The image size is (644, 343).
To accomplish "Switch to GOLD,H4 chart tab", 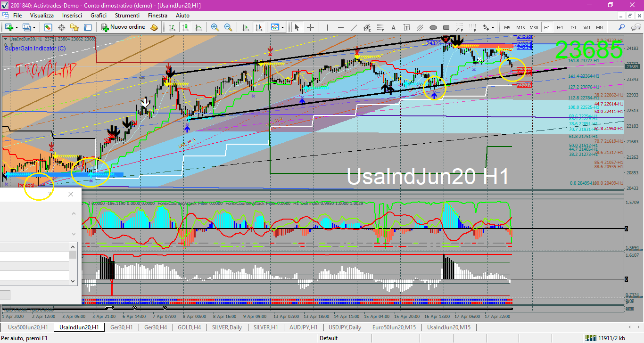I will (x=189, y=327).
